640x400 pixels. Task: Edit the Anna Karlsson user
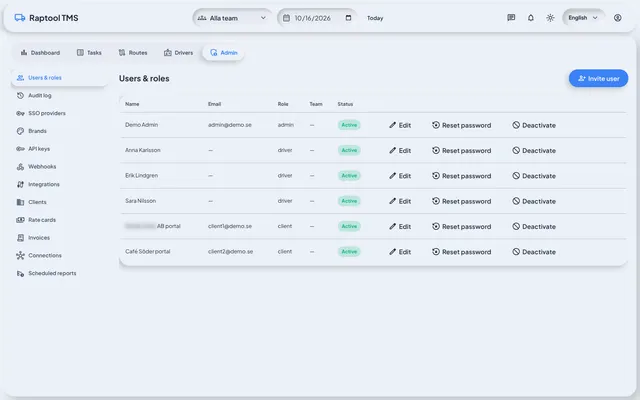[x=400, y=151]
